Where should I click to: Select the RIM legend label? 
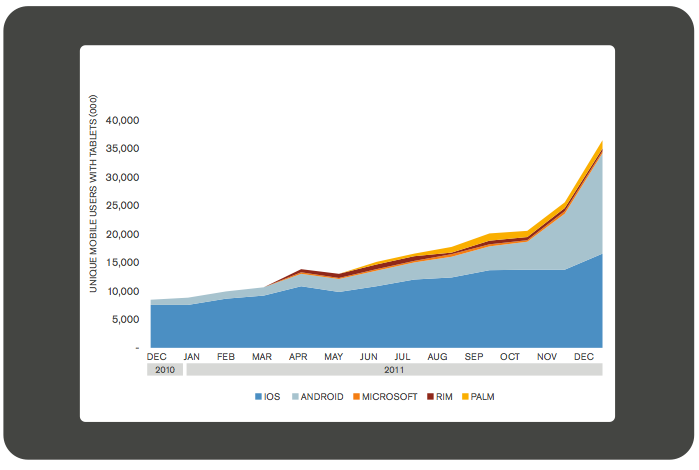pyautogui.click(x=444, y=396)
